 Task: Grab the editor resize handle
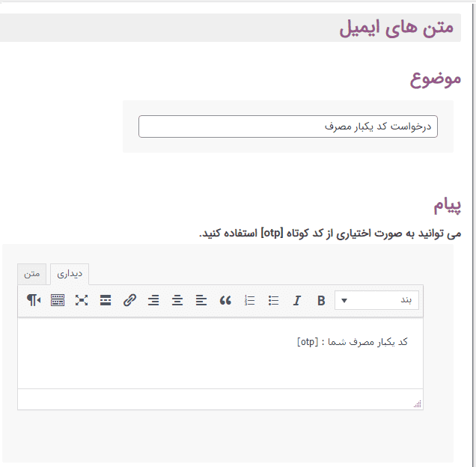418,404
